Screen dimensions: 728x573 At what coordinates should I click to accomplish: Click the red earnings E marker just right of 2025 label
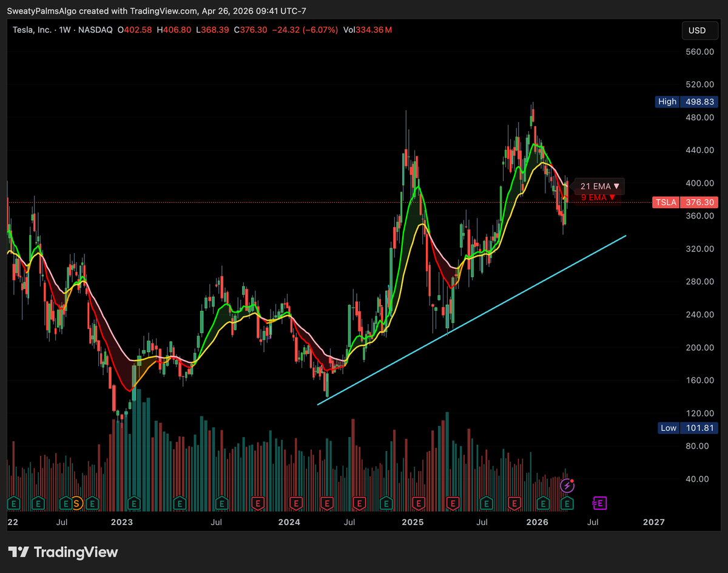click(x=419, y=503)
